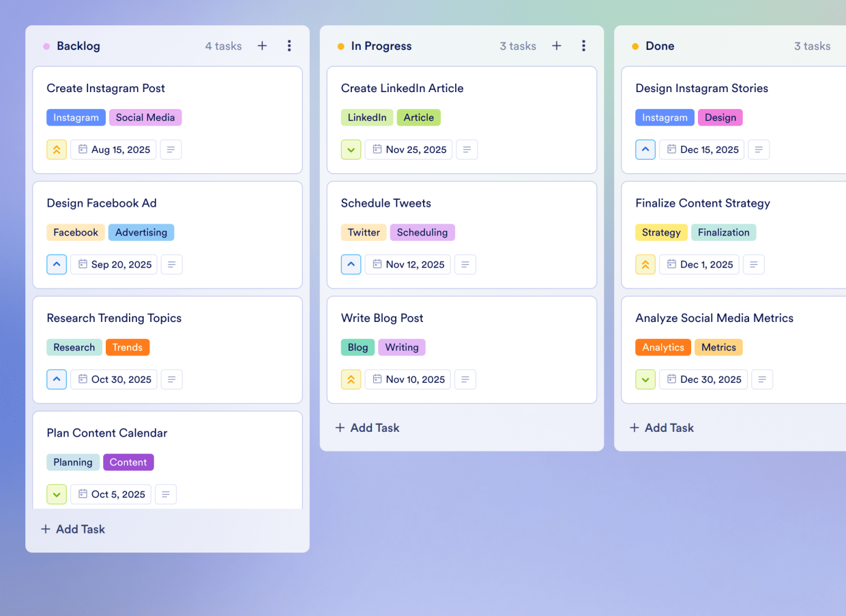Open the Backlog column options menu
Image resolution: width=846 pixels, height=616 pixels.
coord(289,46)
